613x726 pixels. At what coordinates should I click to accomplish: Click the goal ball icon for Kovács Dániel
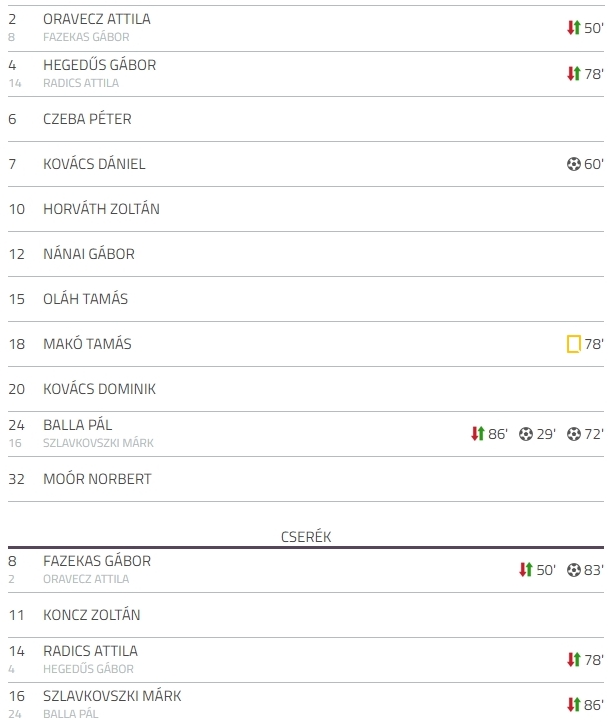(x=574, y=164)
